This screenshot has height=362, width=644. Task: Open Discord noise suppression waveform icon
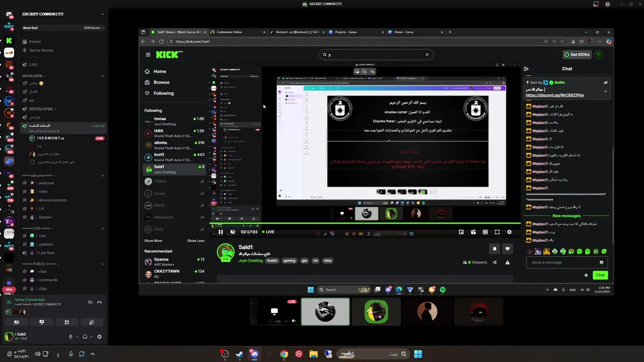pyautogui.click(x=90, y=302)
